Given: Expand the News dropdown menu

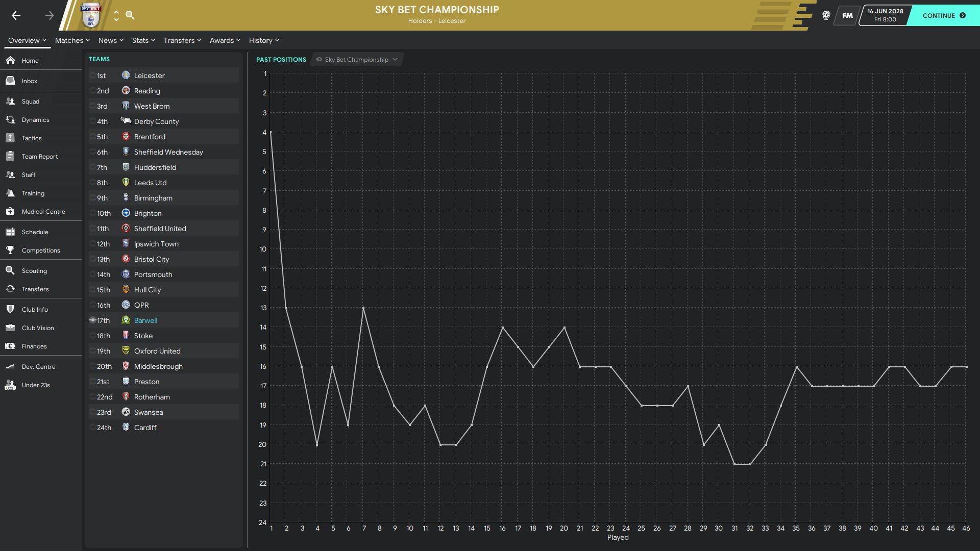Looking at the screenshot, I should click(111, 40).
